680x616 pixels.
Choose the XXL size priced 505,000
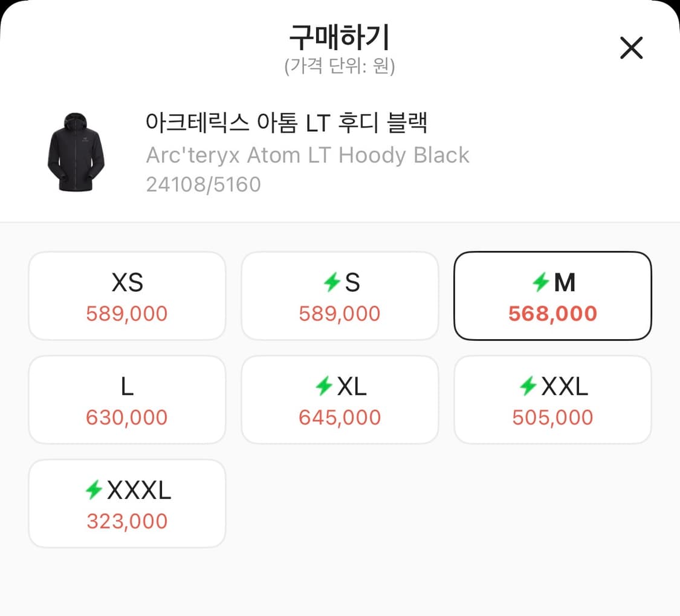(552, 399)
